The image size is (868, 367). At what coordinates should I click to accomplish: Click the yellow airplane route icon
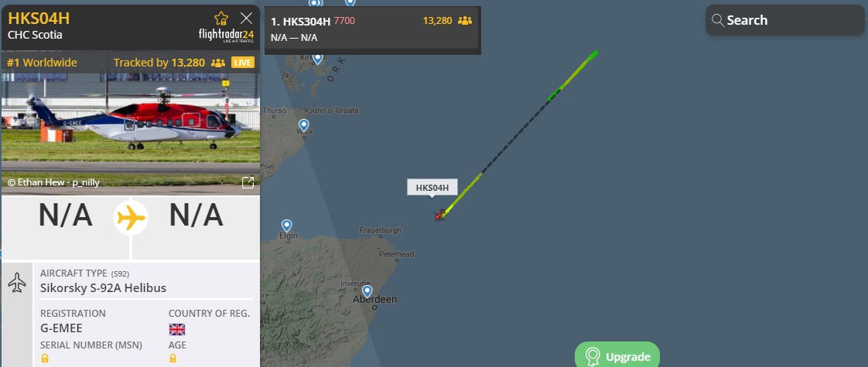pos(131,219)
